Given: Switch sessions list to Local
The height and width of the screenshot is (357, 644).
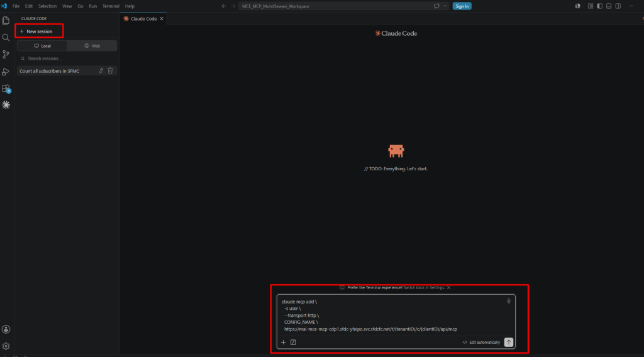Looking at the screenshot, I should point(42,46).
